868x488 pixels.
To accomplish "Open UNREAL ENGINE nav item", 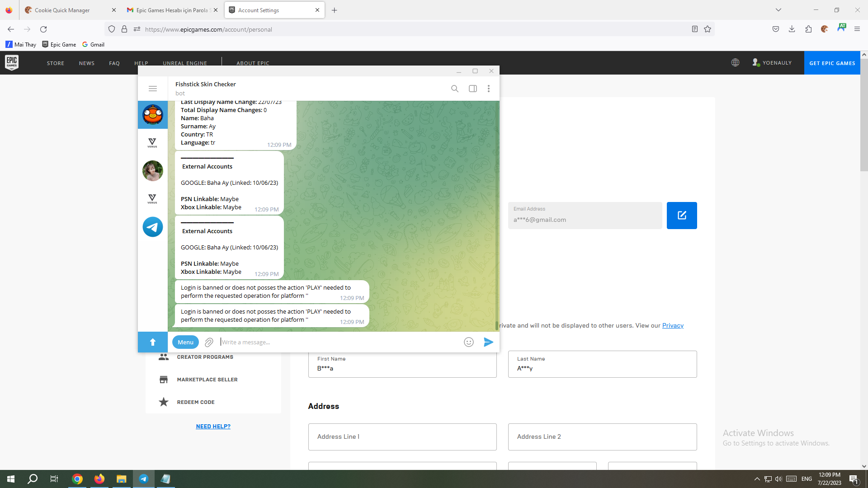I will [185, 63].
